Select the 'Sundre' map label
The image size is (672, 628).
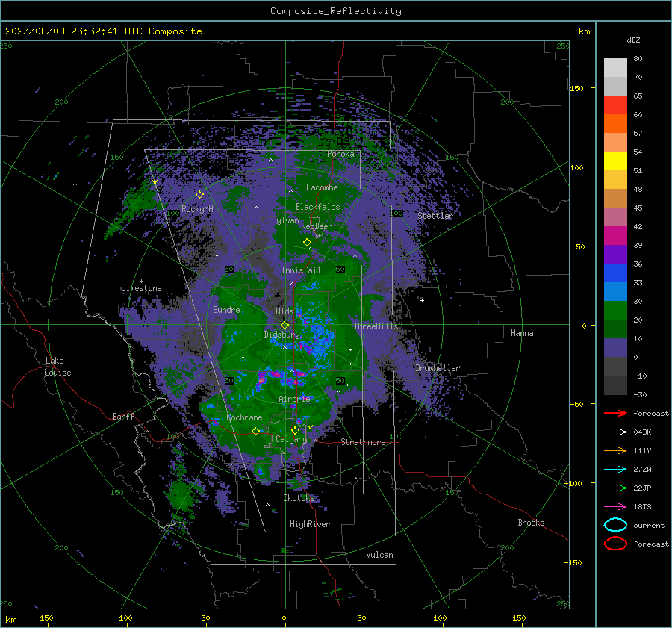[x=226, y=309]
